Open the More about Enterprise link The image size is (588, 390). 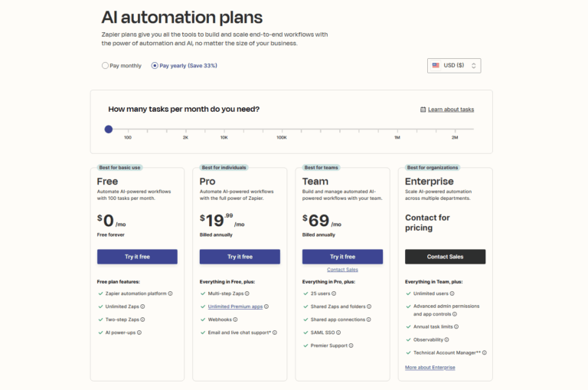tap(430, 368)
